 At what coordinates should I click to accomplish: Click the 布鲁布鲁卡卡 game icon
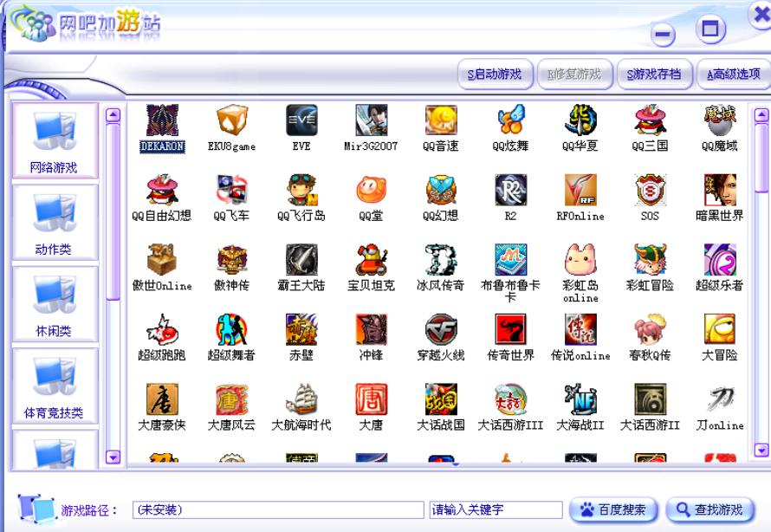511,260
